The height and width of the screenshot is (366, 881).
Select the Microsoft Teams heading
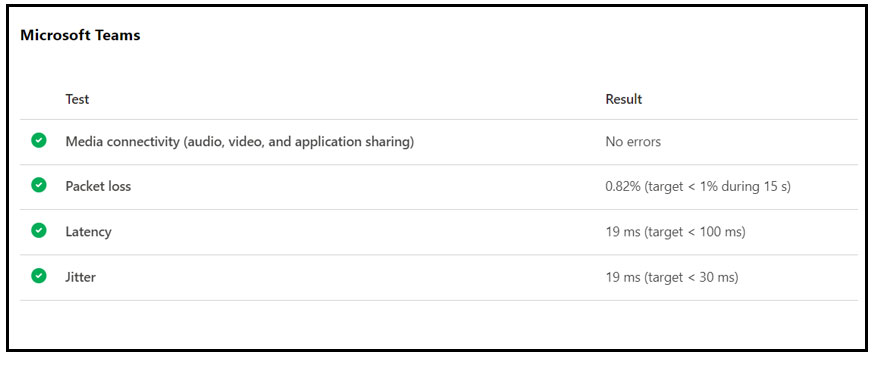80,35
